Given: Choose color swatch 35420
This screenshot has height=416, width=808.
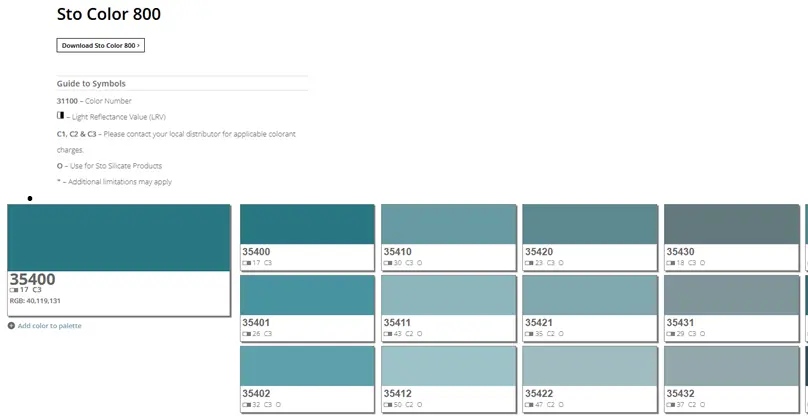Looking at the screenshot, I should [590, 225].
